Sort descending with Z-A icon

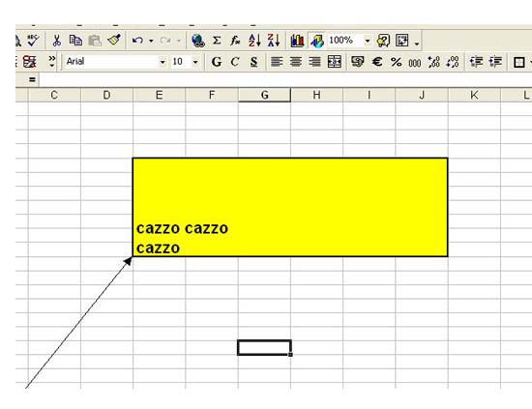pyautogui.click(x=274, y=41)
